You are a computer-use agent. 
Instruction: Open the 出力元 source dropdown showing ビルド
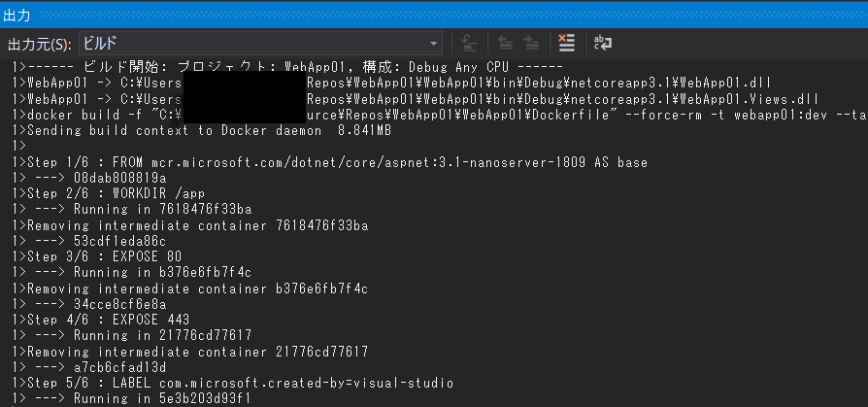click(x=260, y=43)
